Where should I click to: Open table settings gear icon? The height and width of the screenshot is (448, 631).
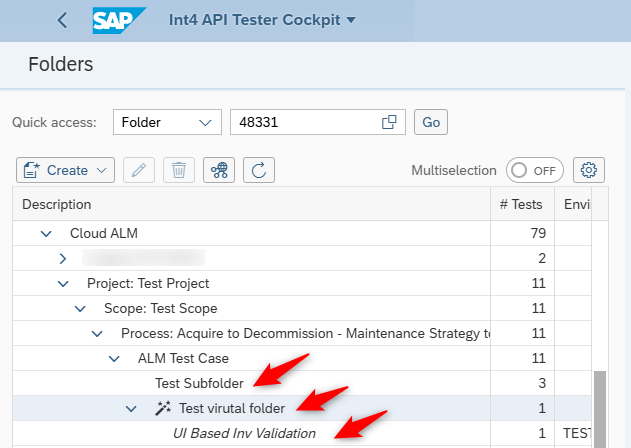(x=589, y=170)
